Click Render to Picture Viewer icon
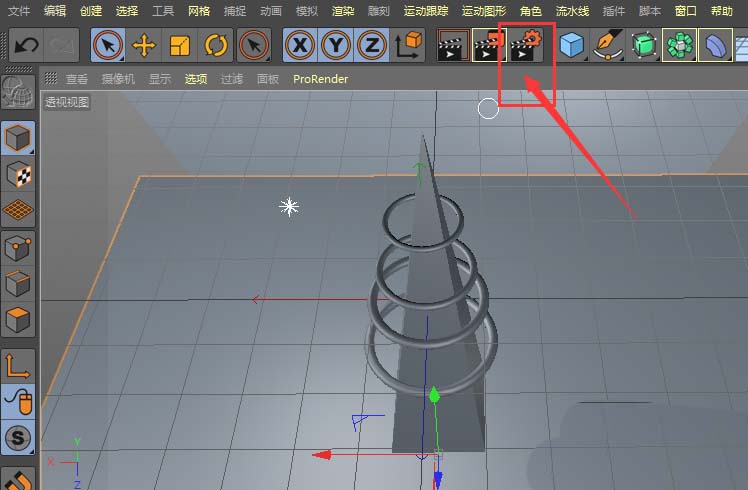The image size is (748, 490). point(489,45)
